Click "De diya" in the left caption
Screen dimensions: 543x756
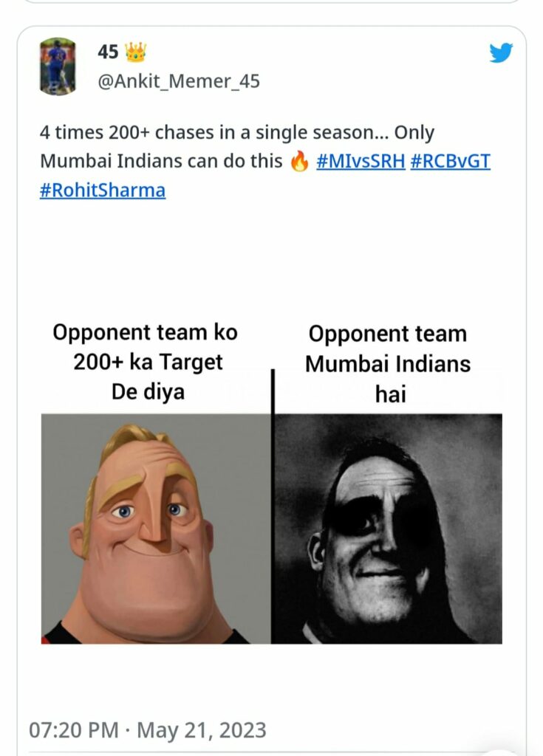tap(148, 391)
